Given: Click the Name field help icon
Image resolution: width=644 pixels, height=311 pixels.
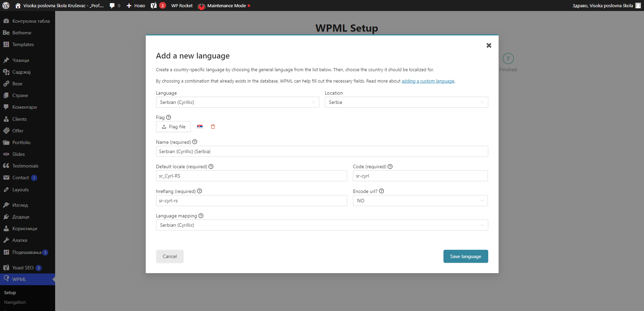Looking at the screenshot, I should pyautogui.click(x=195, y=142).
